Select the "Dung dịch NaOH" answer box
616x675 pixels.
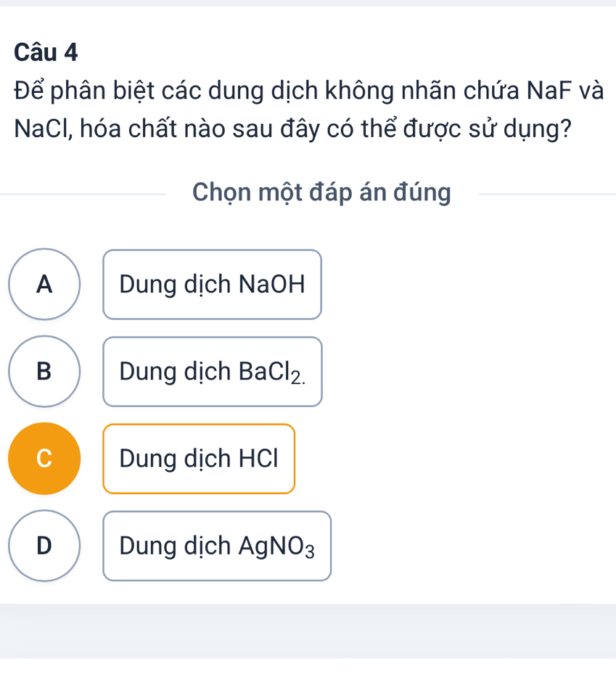[212, 285]
